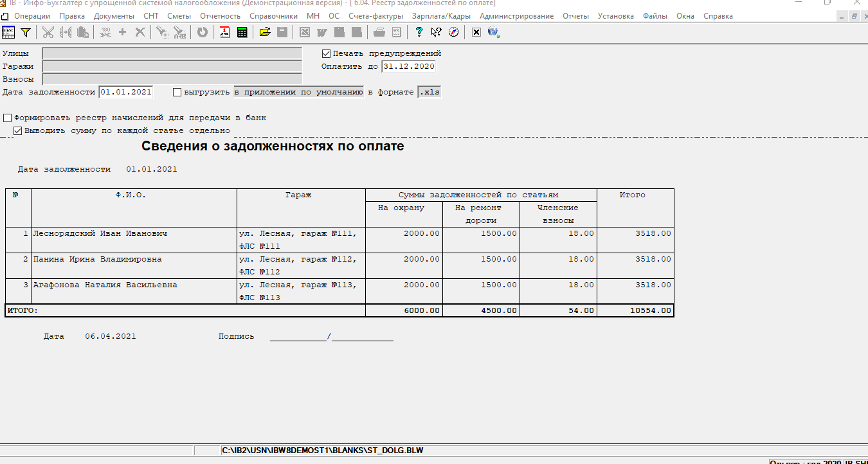The width and height of the screenshot is (868, 464).
Task: Click the X delete-record icon
Action: (x=140, y=31)
